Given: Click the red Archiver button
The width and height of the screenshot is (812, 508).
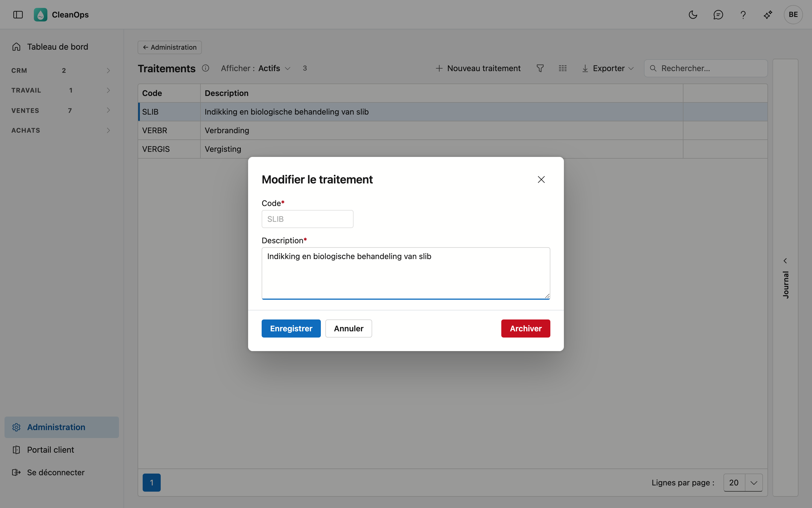Looking at the screenshot, I should [x=526, y=328].
